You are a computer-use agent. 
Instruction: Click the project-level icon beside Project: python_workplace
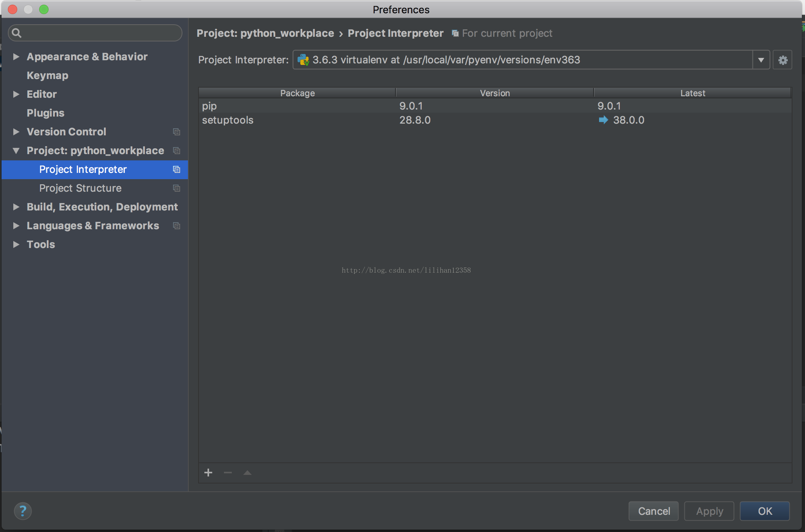click(x=177, y=151)
